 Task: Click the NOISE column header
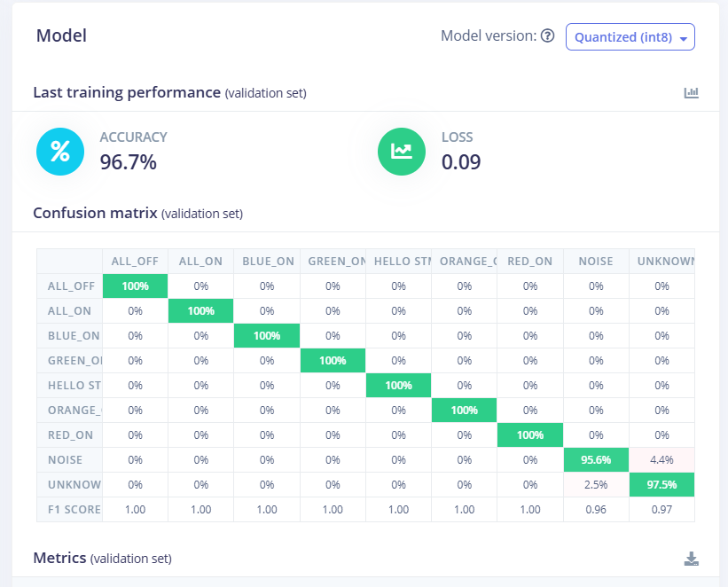pyautogui.click(x=596, y=262)
